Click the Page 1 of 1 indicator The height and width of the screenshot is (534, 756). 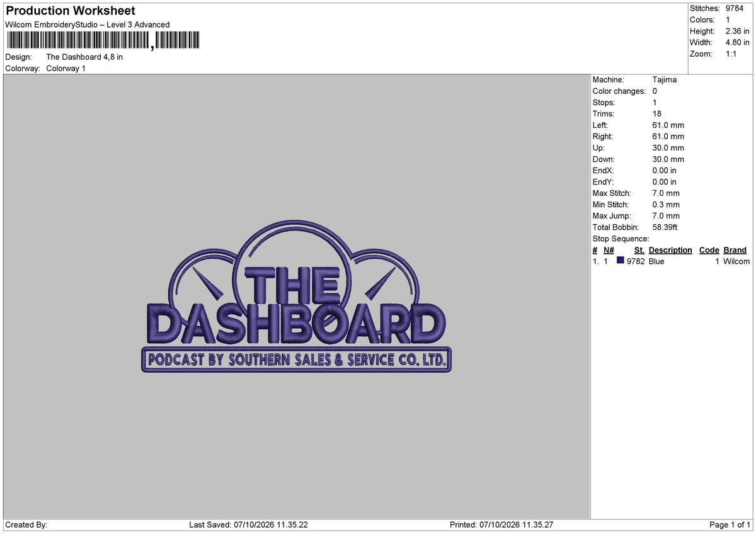(x=730, y=525)
